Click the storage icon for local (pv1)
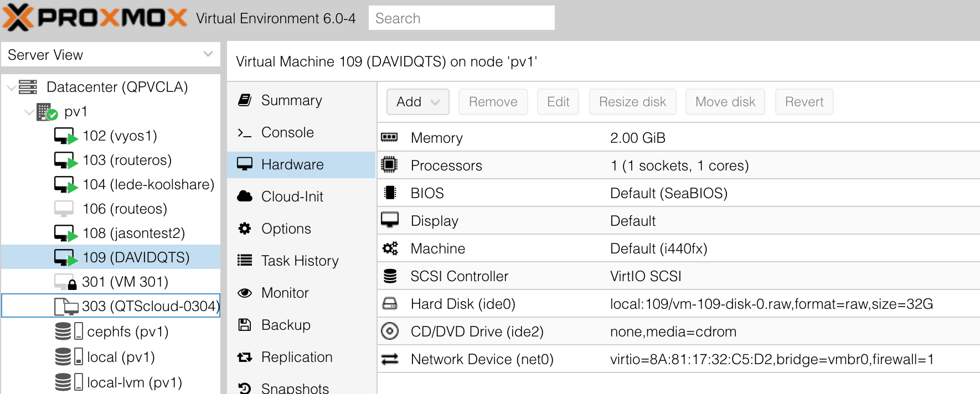The width and height of the screenshot is (980, 394). pos(69,357)
